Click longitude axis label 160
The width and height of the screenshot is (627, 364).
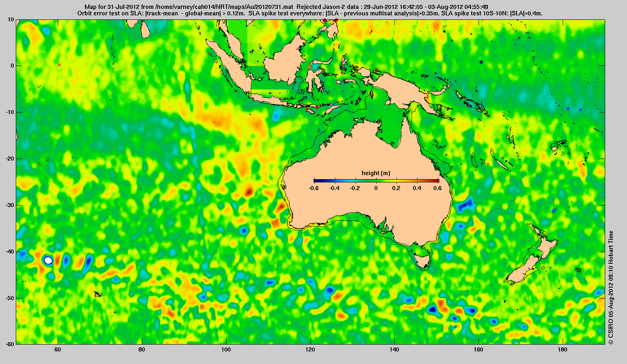(479, 349)
